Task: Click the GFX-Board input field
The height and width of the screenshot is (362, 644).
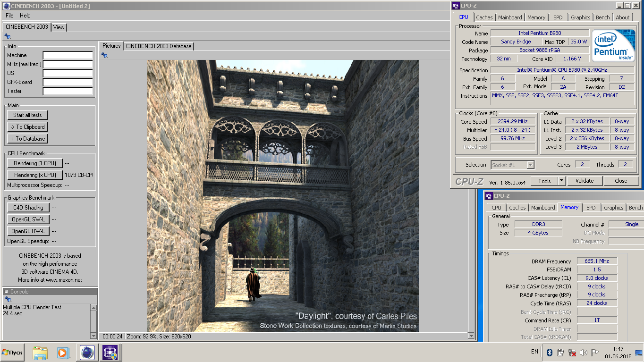Action: [68, 83]
